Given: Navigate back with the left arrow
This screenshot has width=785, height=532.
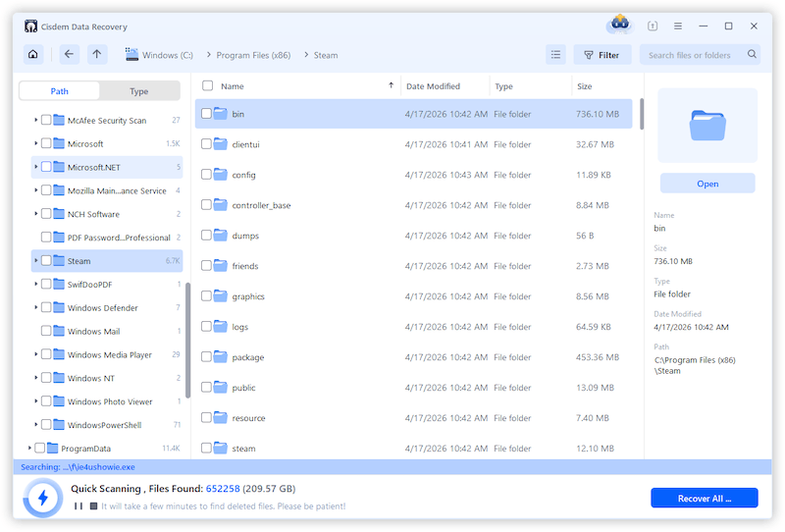Looking at the screenshot, I should click(69, 54).
